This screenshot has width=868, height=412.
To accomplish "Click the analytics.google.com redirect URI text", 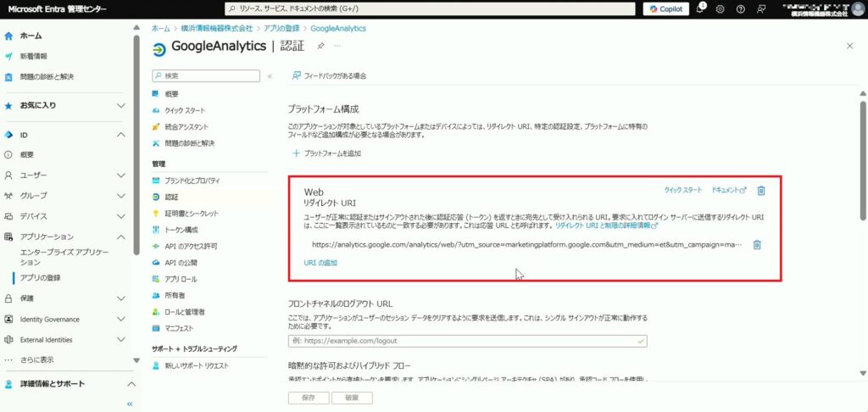I will point(526,245).
